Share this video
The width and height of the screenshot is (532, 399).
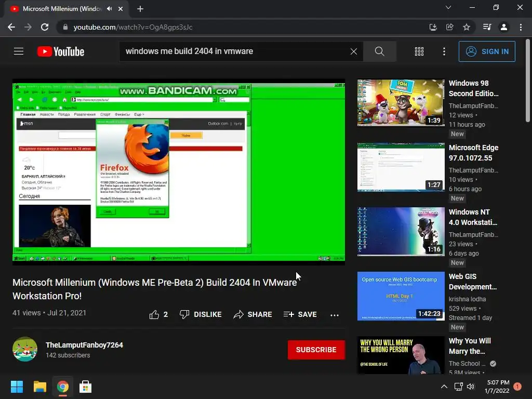pos(253,314)
